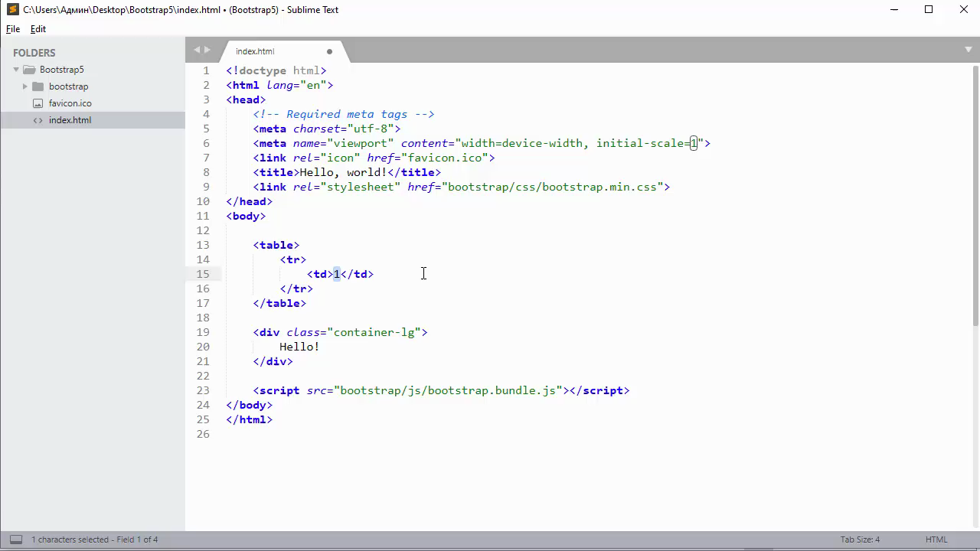Screen dimensions: 980x551
Task: Click the index.html code file icon
Action: (38, 120)
